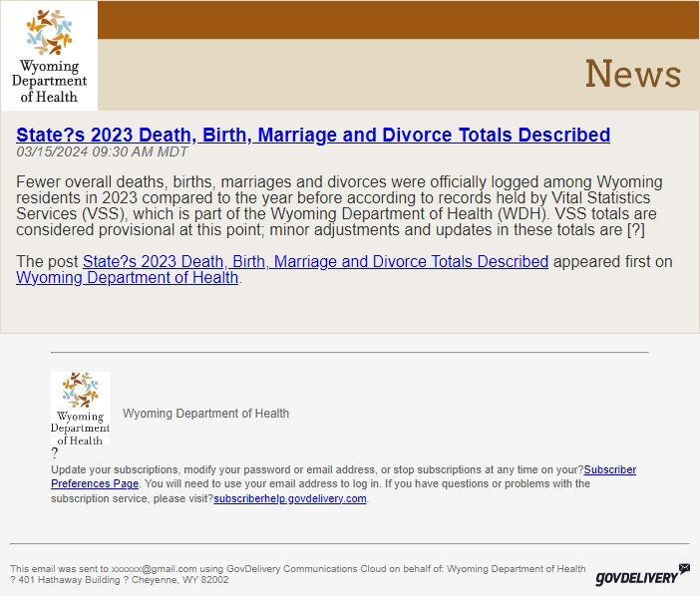The height and width of the screenshot is (596, 700).
Task: Follow the Wyoming Department of Health body link
Action: pos(128,277)
